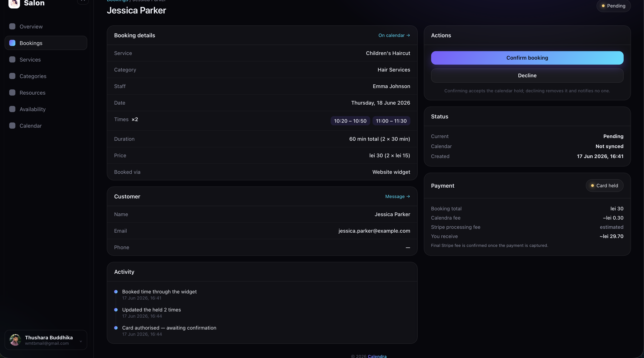Screen dimensions: 644x358
Task: Click the Salon logo image
Action: click(x=14, y=3)
